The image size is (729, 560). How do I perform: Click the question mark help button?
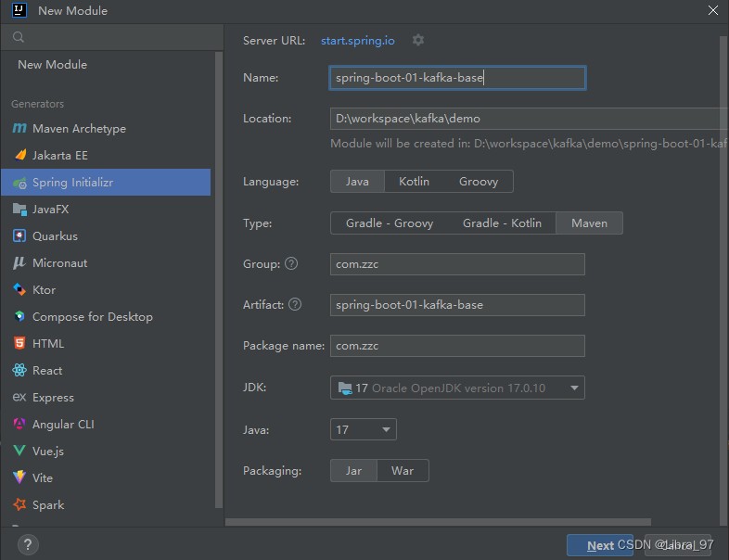pos(28,544)
